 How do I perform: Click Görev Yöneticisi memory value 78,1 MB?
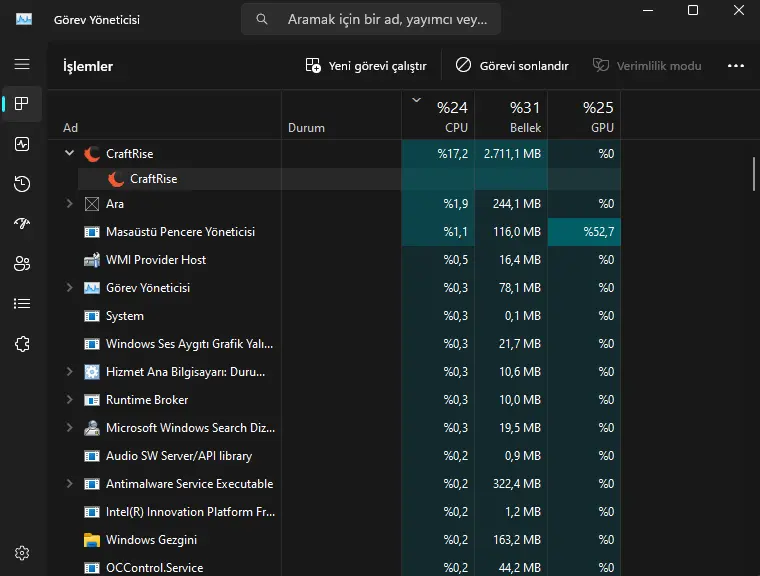(520, 288)
